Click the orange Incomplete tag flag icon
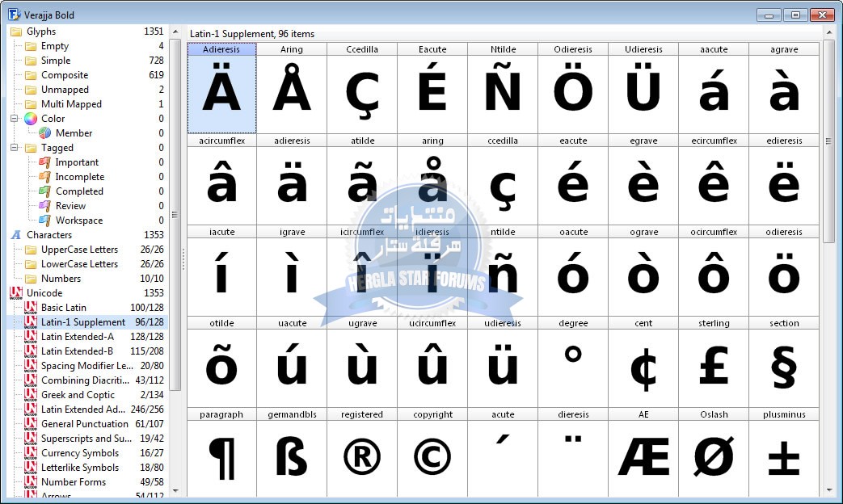The image size is (843, 504). pos(45,177)
